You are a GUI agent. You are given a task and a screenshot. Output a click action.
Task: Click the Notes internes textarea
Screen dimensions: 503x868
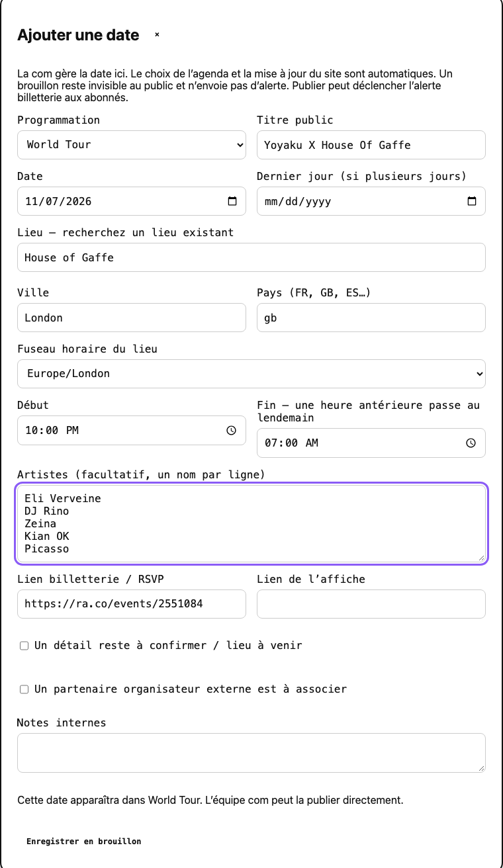point(251,753)
